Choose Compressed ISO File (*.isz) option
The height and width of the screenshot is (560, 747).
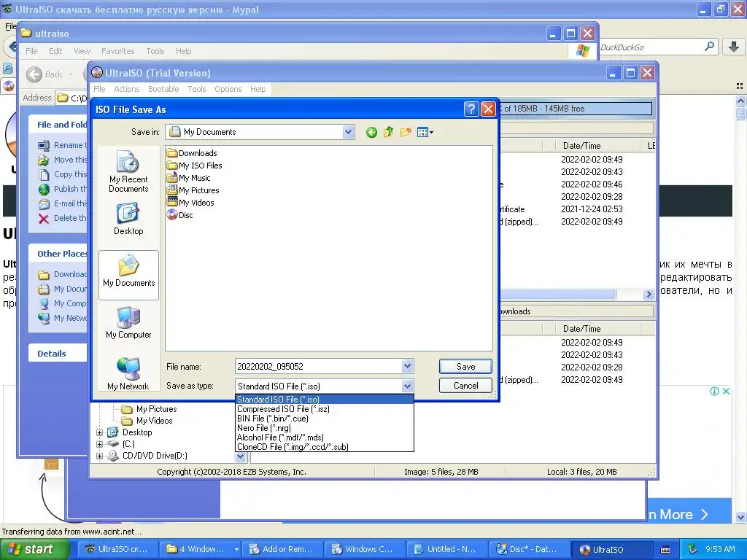click(x=325, y=408)
